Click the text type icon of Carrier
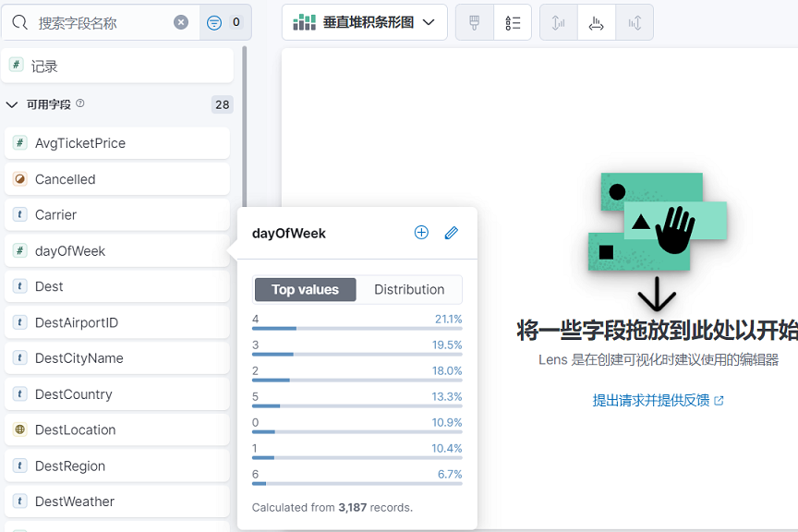The height and width of the screenshot is (532, 798). pyautogui.click(x=19, y=214)
